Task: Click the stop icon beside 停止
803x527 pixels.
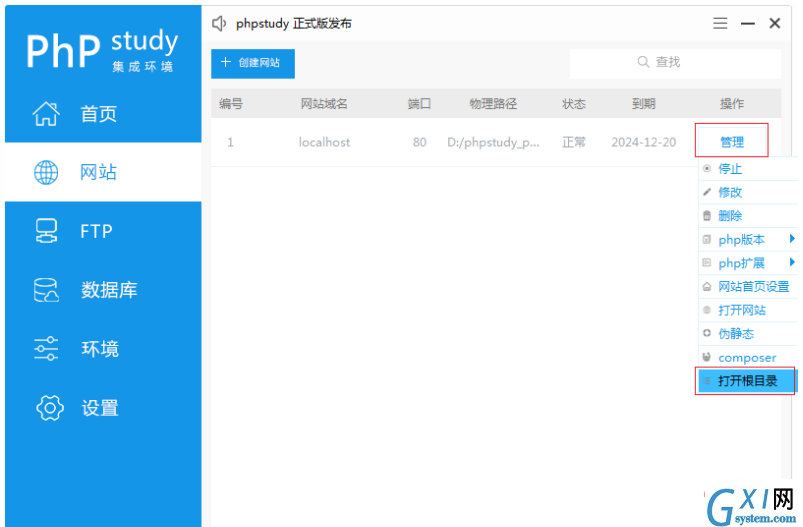Action: click(707, 168)
